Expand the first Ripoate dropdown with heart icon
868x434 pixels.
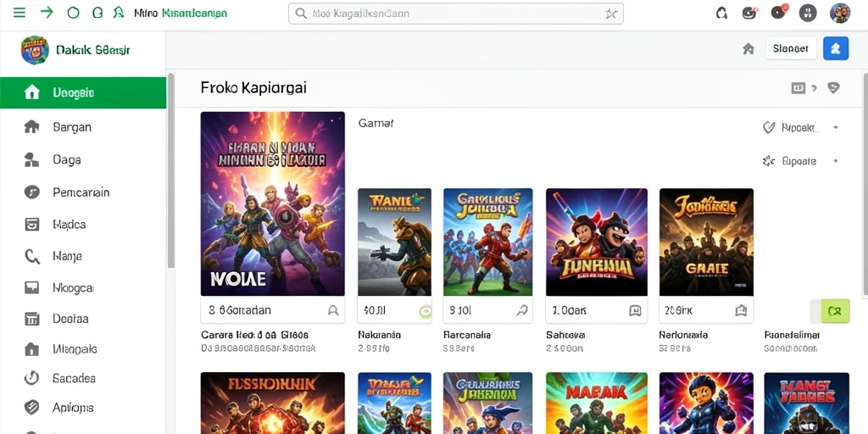(835, 128)
